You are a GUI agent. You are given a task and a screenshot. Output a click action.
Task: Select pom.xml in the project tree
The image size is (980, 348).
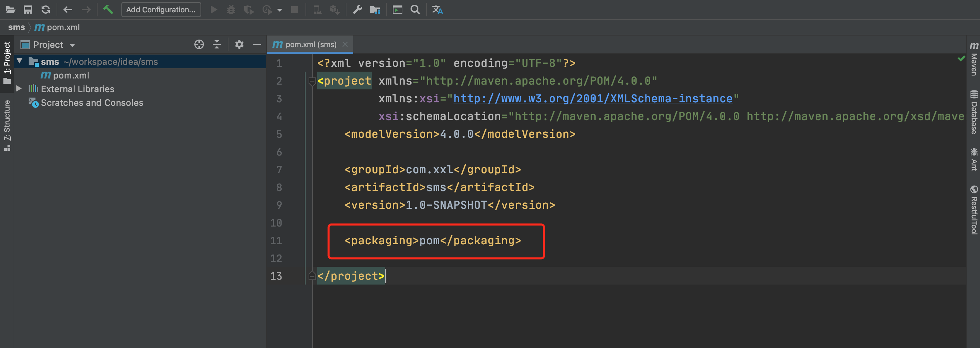click(x=71, y=75)
